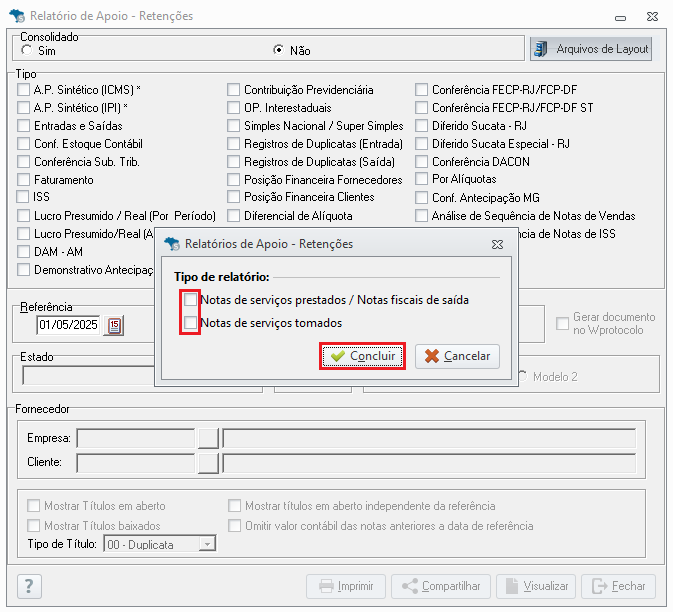
Task: Enable Entradas e Saídas checkbox
Action: 23,126
